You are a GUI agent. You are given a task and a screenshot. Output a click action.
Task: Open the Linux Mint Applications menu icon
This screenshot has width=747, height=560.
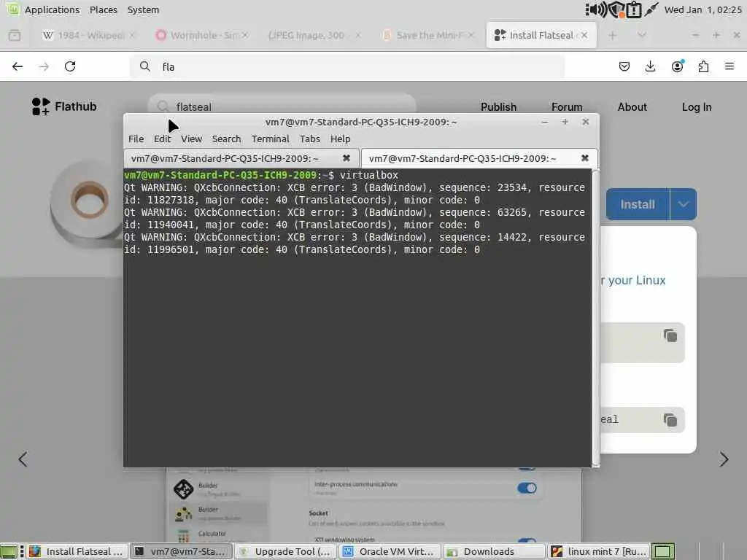[x=12, y=9]
